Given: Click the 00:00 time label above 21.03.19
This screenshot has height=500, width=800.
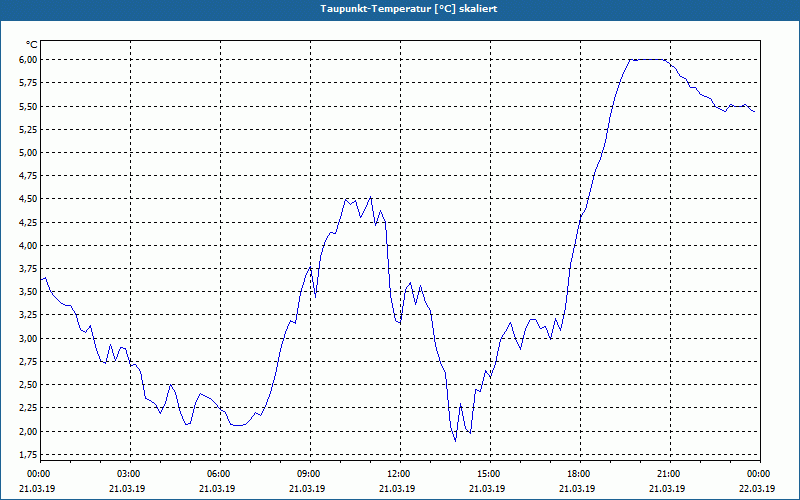Looking at the screenshot, I should [x=40, y=474].
